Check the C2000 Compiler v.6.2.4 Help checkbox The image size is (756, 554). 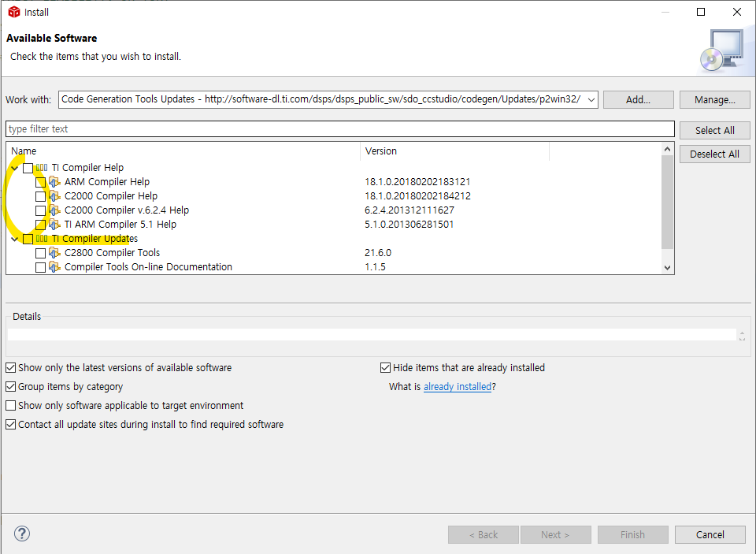(40, 210)
